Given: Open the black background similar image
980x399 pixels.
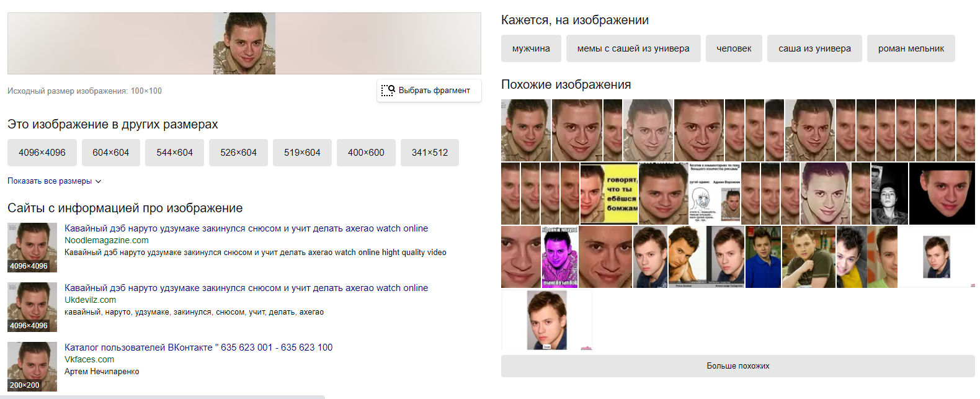Looking at the screenshot, I should tap(942, 194).
